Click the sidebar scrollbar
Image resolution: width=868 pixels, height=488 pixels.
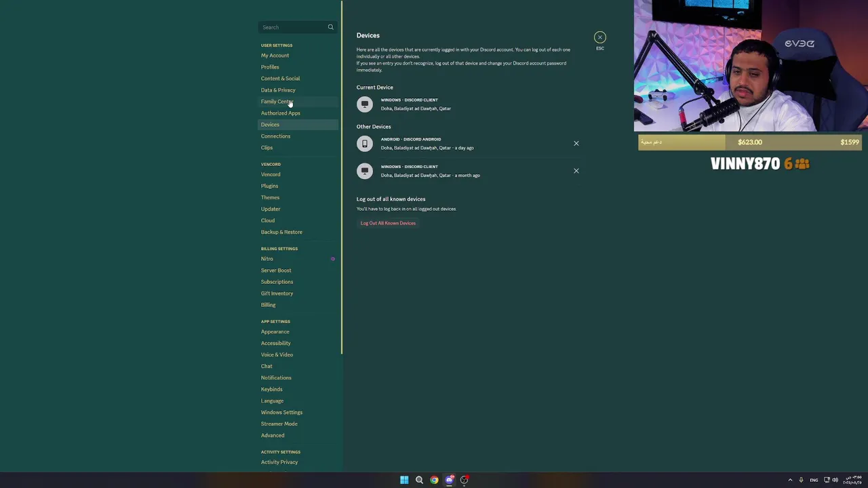[x=342, y=176]
